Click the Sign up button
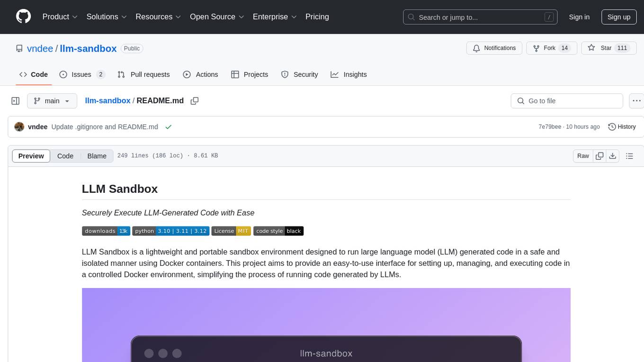The width and height of the screenshot is (644, 362). coord(619,17)
